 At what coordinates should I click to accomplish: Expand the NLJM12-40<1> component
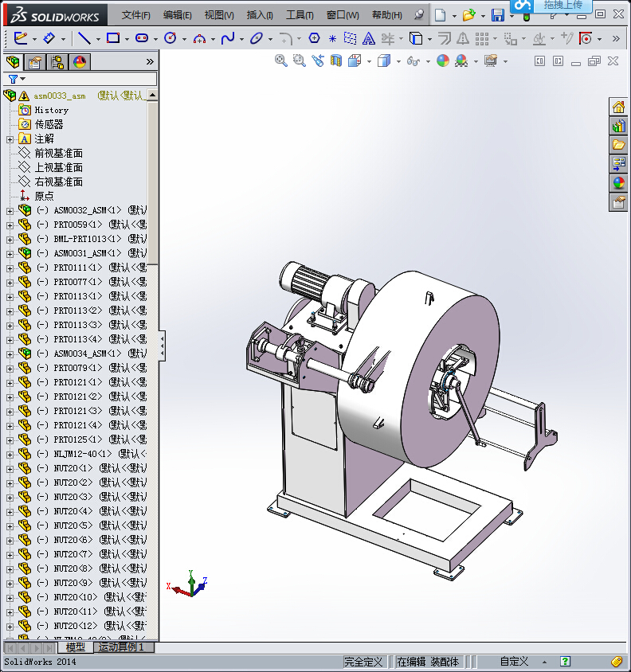coord(10,455)
